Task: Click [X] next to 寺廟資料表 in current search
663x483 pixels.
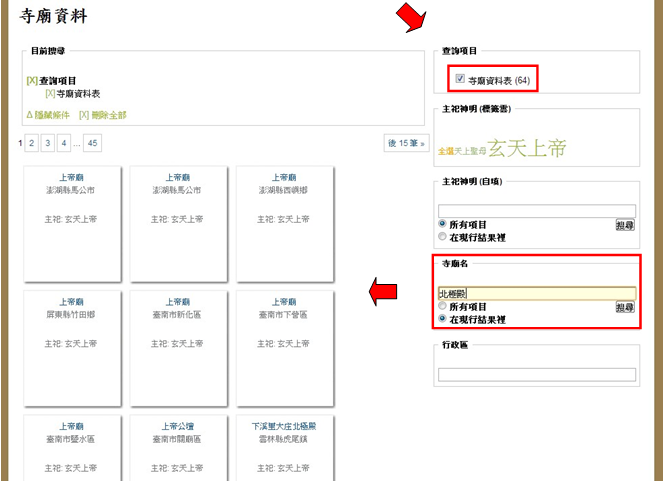Action: coord(50,92)
